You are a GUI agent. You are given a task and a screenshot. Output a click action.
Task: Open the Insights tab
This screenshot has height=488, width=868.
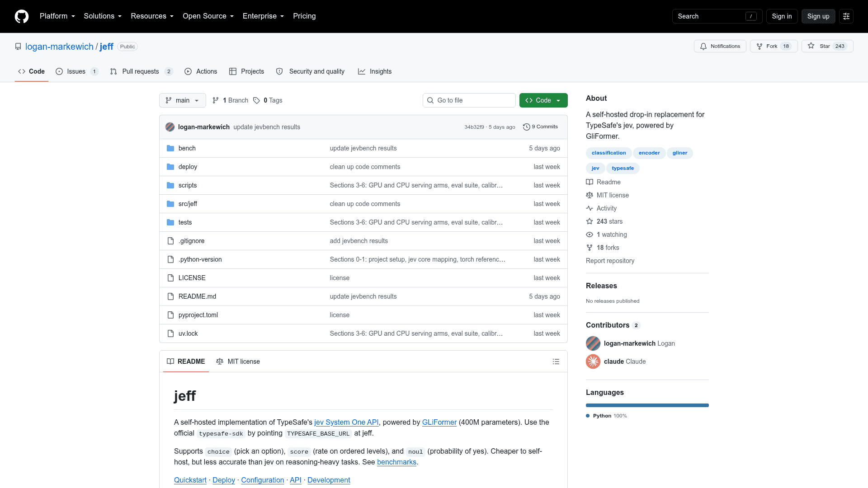(x=375, y=71)
